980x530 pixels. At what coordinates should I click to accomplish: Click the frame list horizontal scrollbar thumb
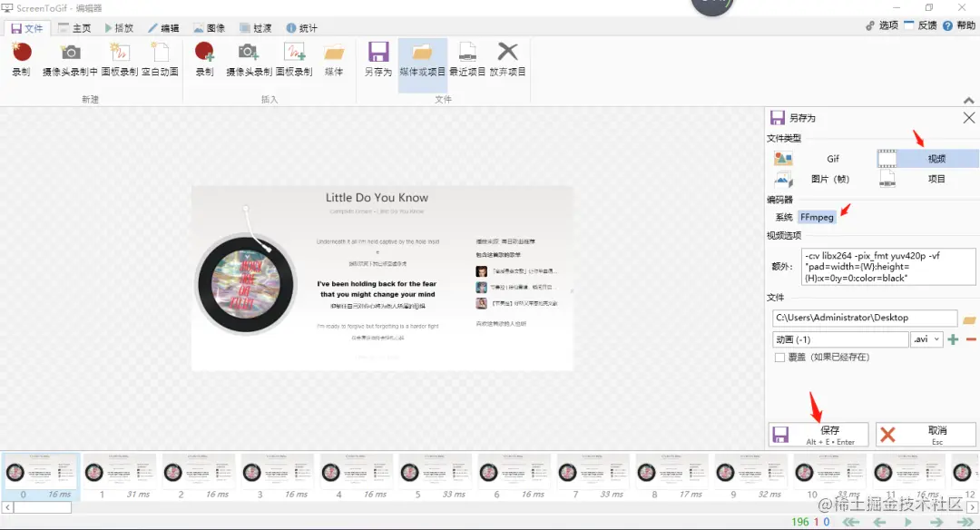coord(43,507)
